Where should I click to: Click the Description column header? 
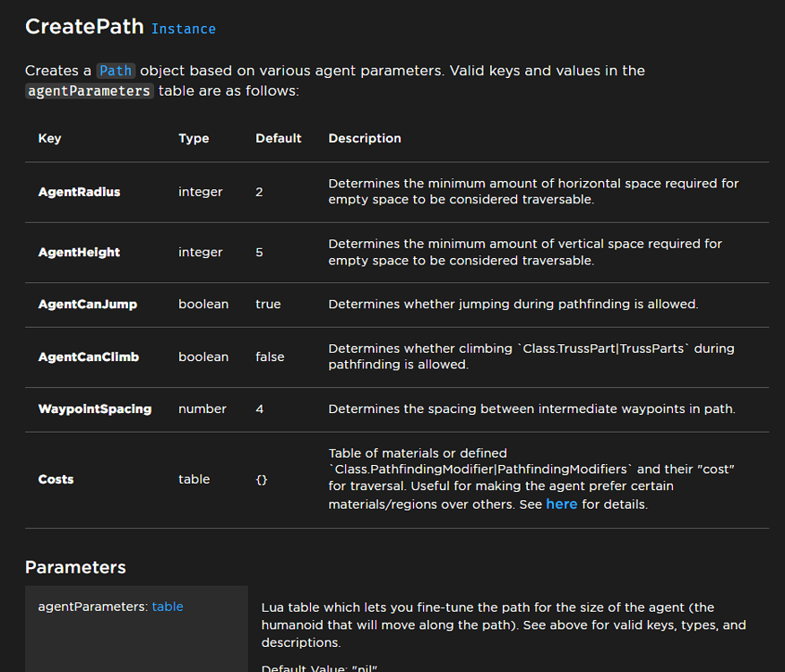coord(365,138)
